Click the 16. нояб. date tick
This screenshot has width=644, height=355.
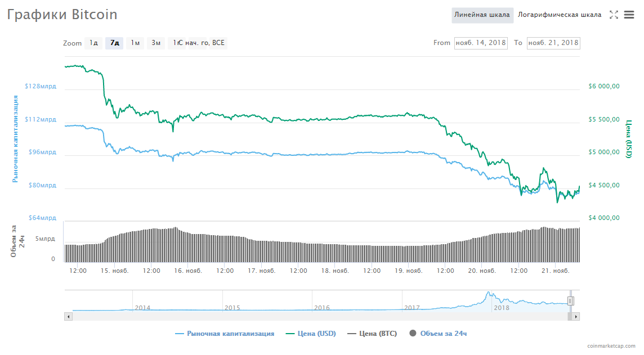pyautogui.click(x=187, y=271)
